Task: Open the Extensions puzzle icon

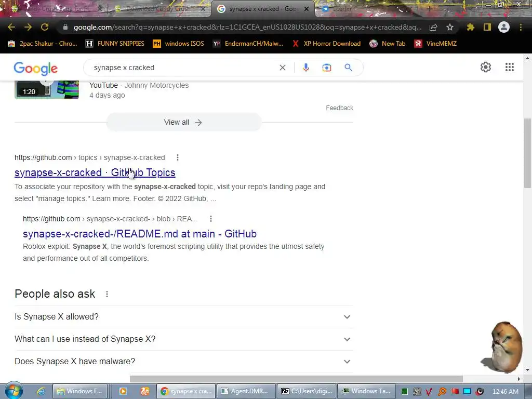Action: (x=470, y=27)
